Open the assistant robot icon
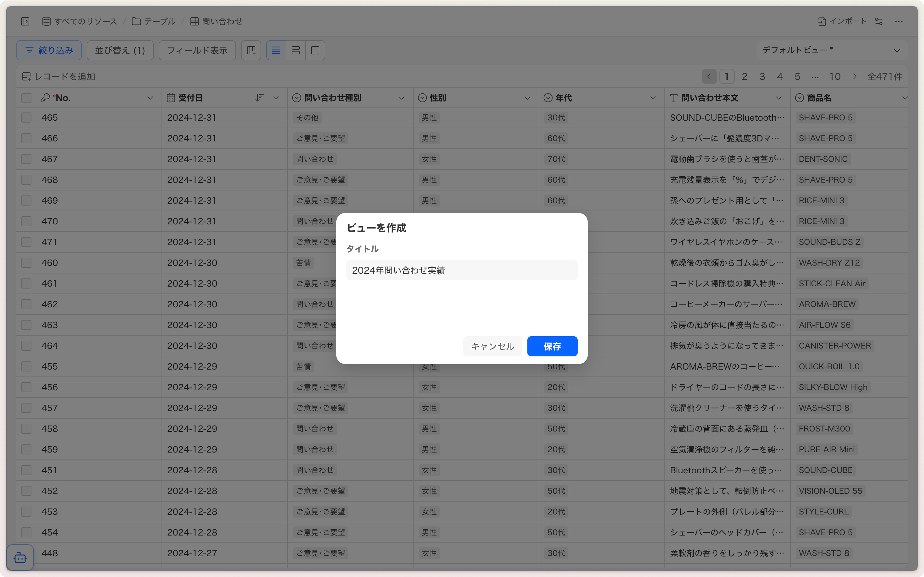924x577 pixels. (20, 558)
